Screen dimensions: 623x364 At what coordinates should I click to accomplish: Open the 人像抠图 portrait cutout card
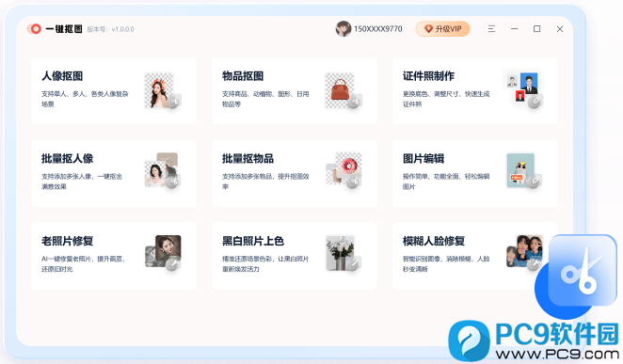pyautogui.click(x=114, y=90)
